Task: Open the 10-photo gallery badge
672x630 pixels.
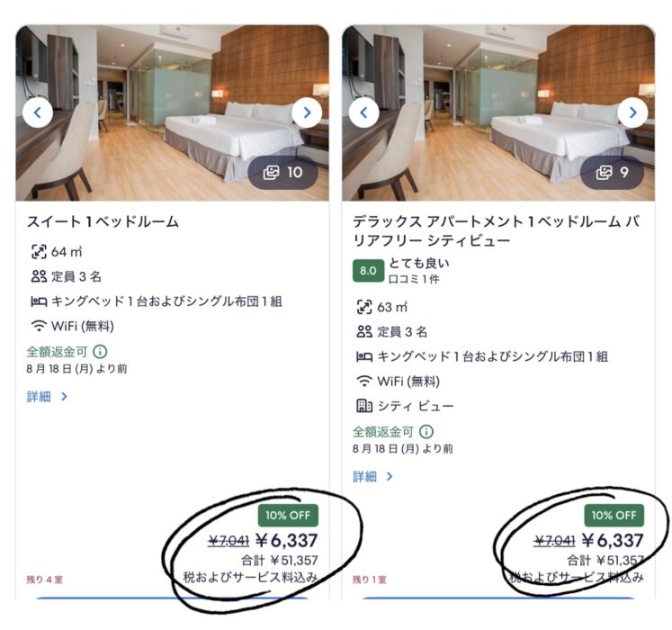Action: pos(282,173)
